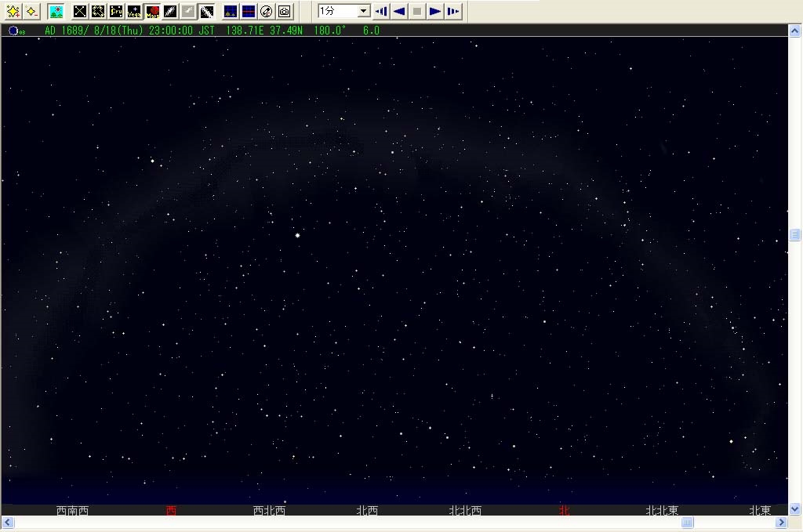
Task: Stop the time animation
Action: [417, 11]
